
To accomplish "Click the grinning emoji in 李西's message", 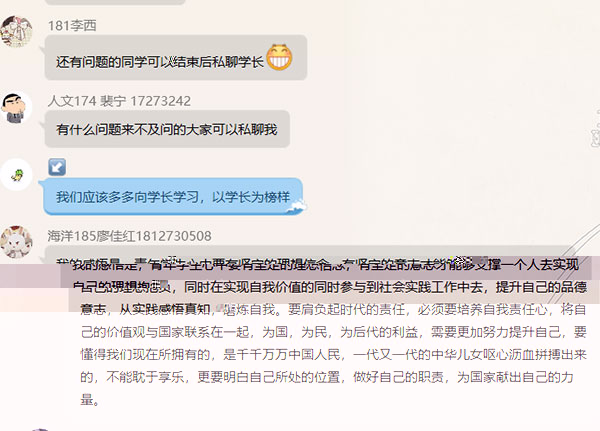I will coord(279,57).
